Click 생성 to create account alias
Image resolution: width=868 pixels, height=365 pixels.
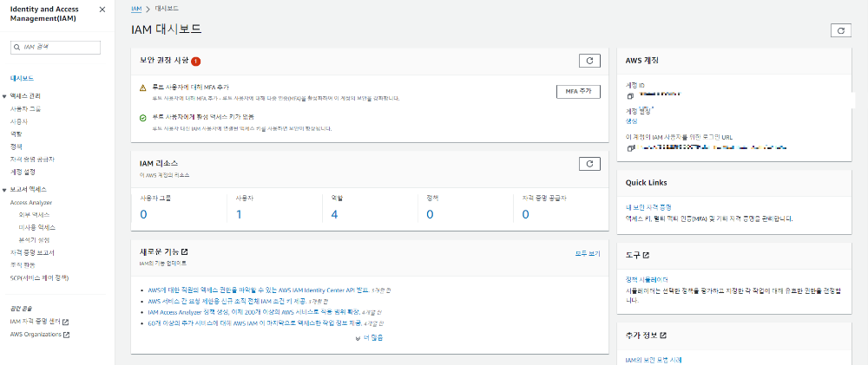[631, 121]
